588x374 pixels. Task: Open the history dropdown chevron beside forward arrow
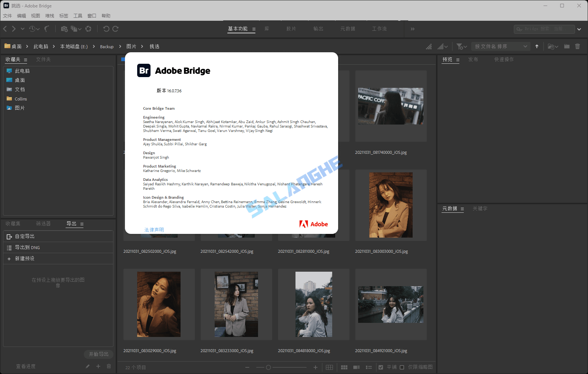(23, 29)
